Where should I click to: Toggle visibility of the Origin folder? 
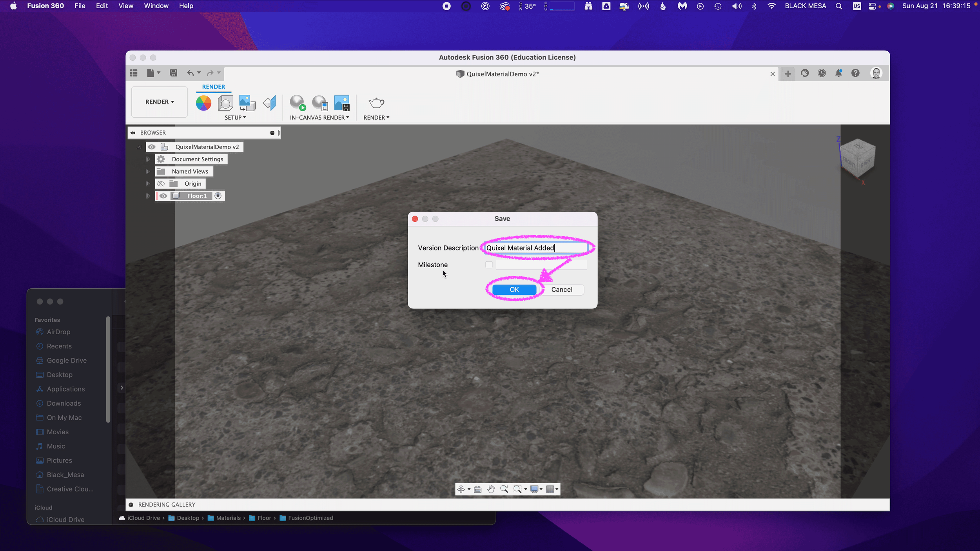(x=161, y=184)
